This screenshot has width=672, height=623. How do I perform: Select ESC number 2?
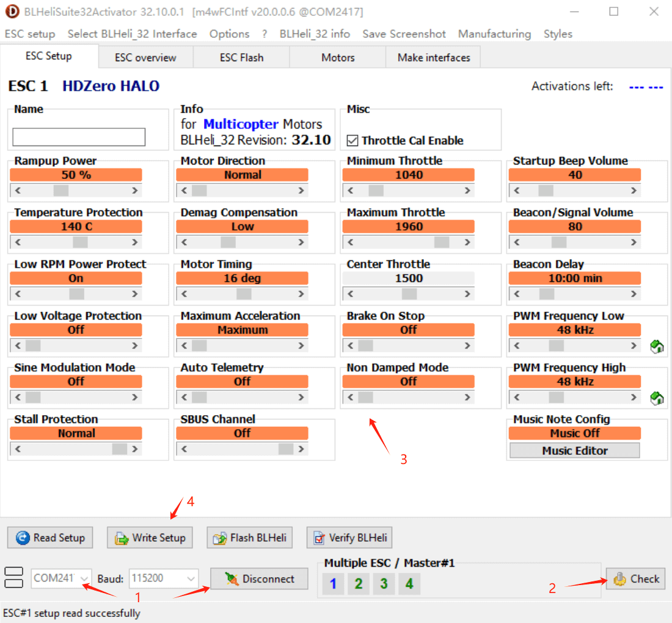[358, 584]
